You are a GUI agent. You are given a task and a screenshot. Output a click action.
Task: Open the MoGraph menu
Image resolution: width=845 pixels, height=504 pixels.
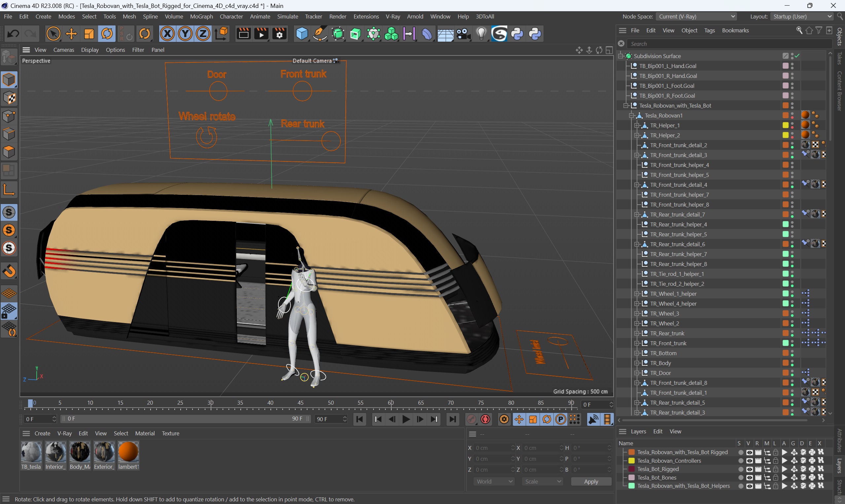coord(201,16)
